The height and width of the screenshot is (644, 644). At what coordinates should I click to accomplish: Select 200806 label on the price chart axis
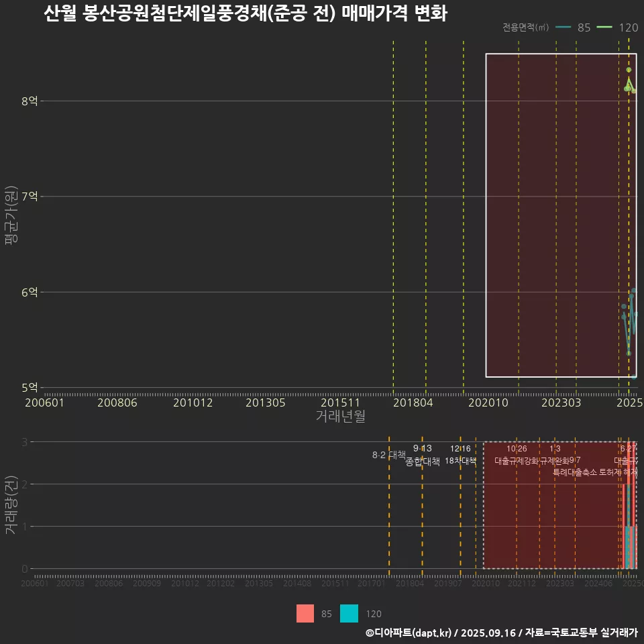117,402
